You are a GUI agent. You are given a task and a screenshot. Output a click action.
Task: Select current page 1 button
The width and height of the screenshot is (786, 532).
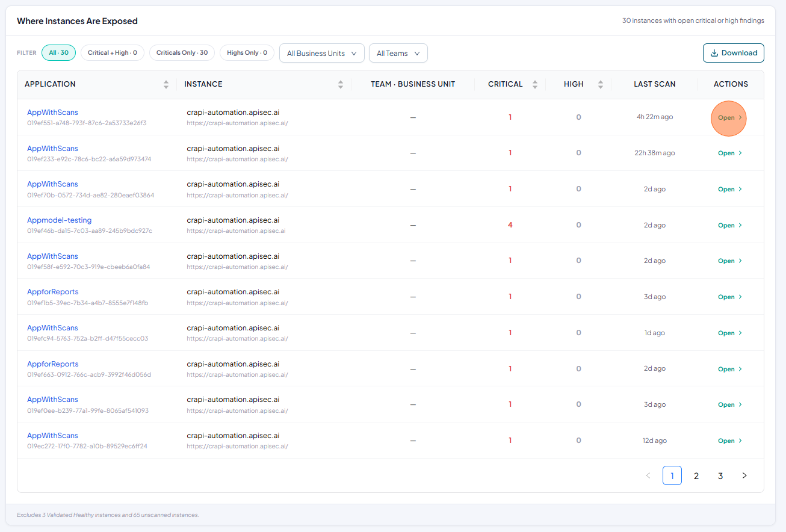pos(672,475)
